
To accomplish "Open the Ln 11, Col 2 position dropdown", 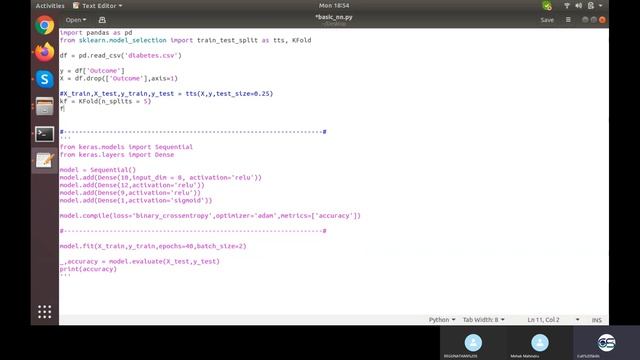I will pos(553,320).
